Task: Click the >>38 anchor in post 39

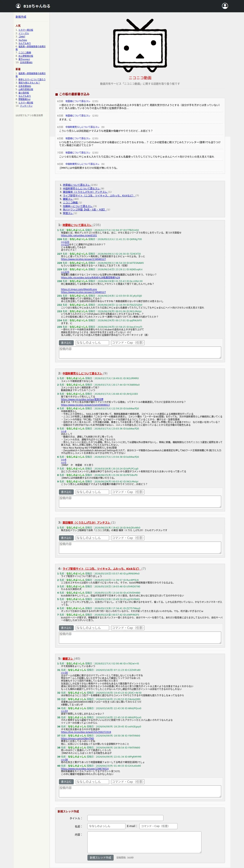Action: click(x=64, y=759)
